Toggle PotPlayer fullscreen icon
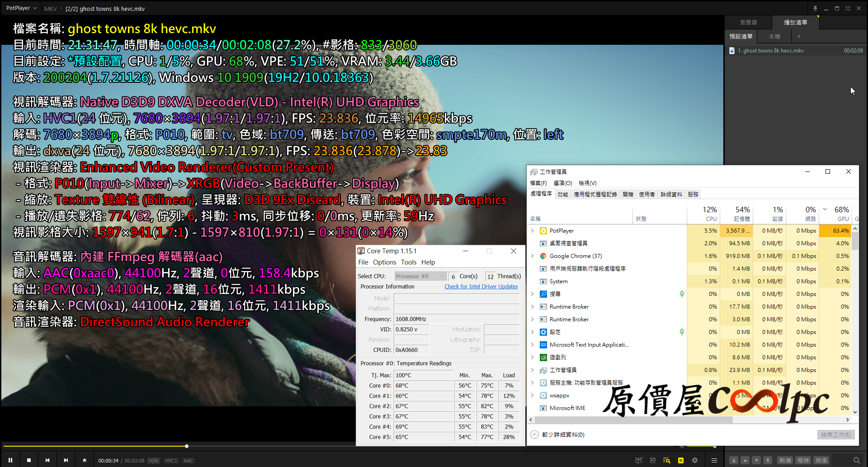 pyautogui.click(x=848, y=8)
